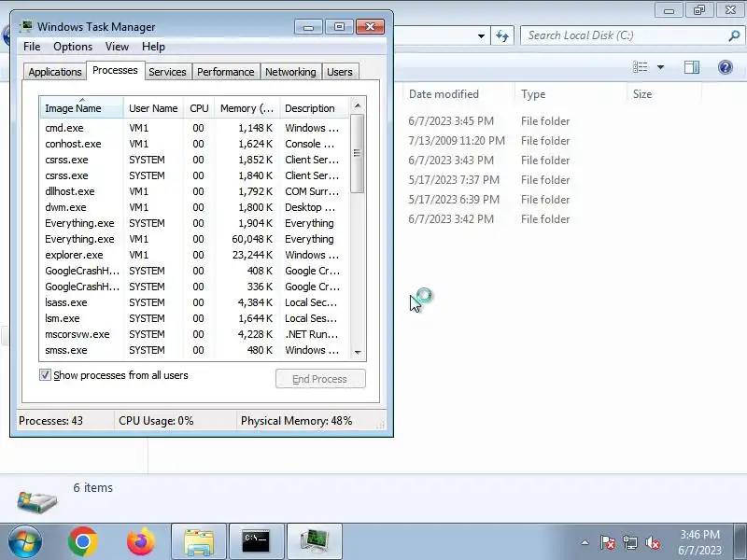Select the explorer.exe process
Screen dimensions: 747x560
tap(195, 255)
